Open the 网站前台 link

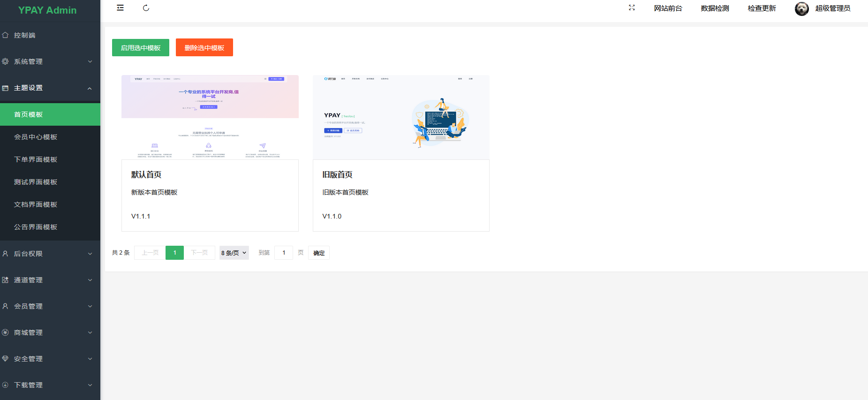pyautogui.click(x=668, y=8)
